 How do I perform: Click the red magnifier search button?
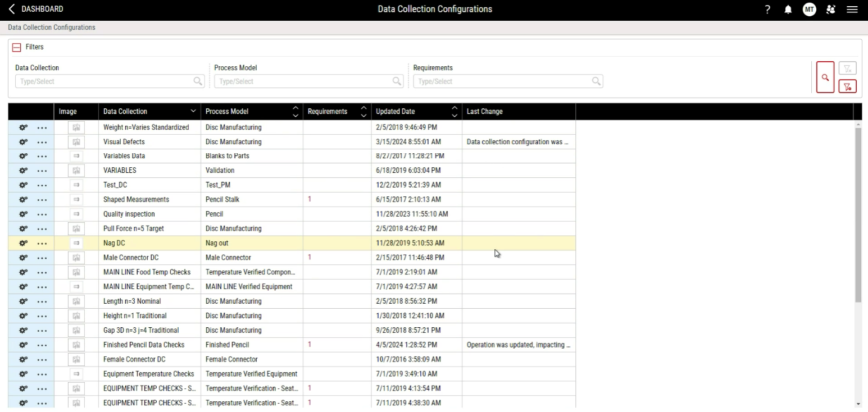pos(825,77)
